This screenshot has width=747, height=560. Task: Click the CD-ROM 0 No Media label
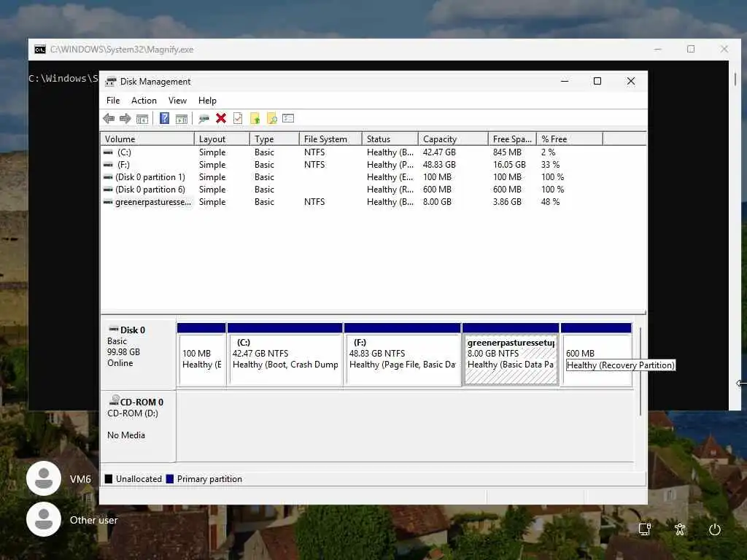(x=138, y=427)
